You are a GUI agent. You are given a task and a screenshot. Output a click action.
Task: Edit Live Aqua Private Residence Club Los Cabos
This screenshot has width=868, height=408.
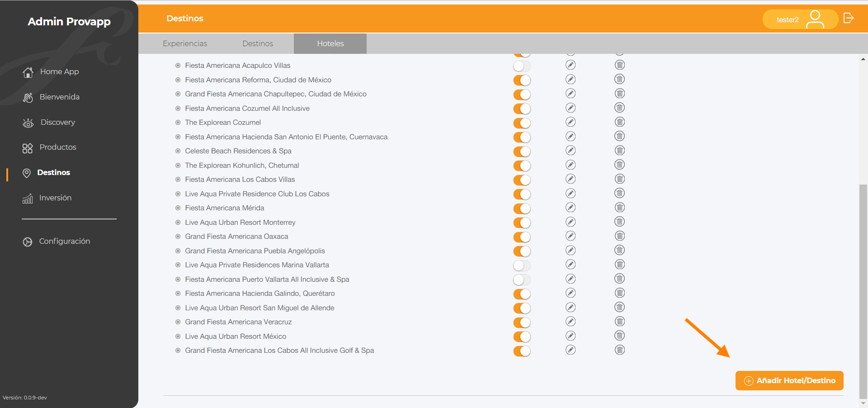click(571, 194)
